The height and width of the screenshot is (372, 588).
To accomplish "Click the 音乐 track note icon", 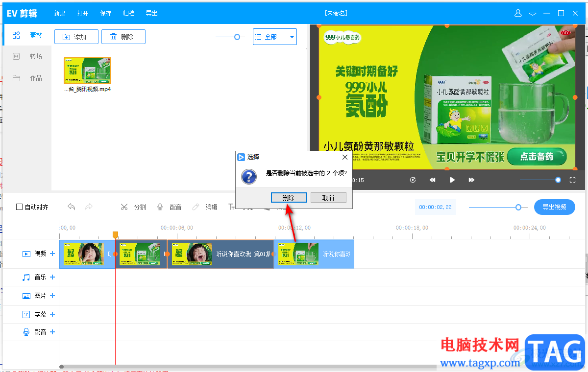I will (x=26, y=277).
